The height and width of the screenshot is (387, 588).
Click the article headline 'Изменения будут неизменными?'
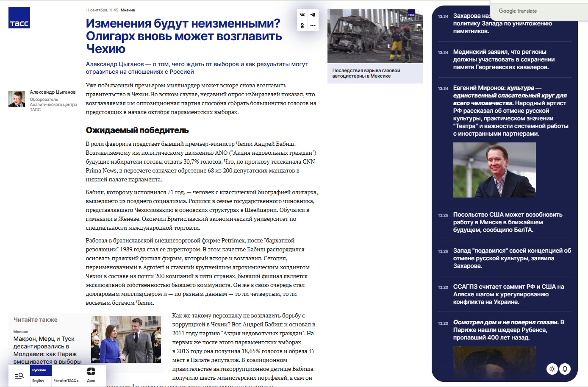coord(184,36)
